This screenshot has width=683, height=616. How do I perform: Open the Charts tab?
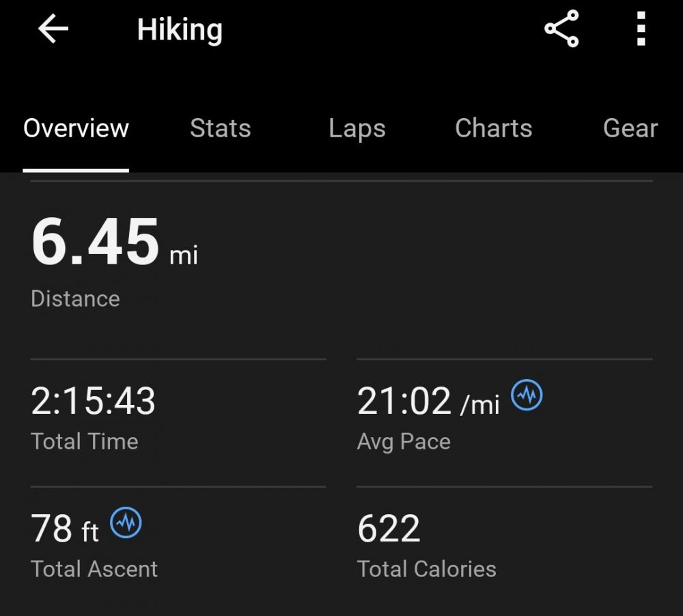click(493, 128)
